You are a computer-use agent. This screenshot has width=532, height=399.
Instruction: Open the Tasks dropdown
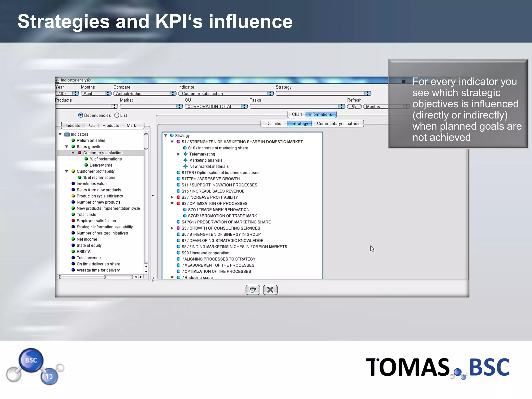(x=297, y=107)
